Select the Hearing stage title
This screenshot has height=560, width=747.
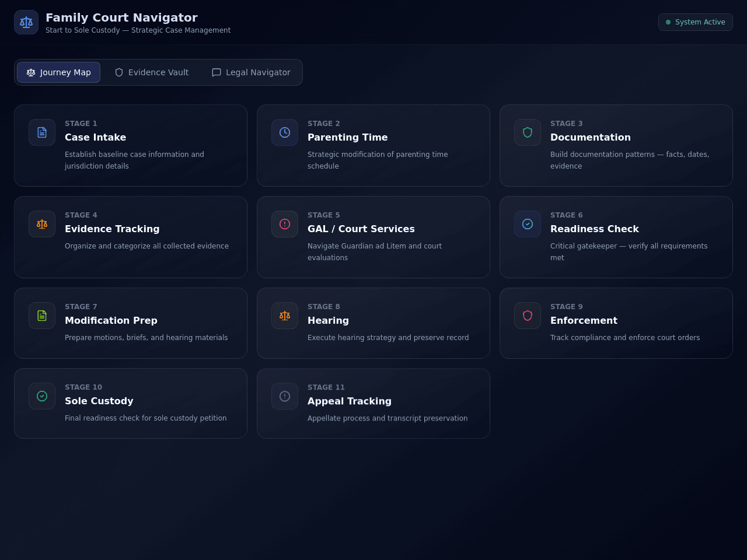[328, 320]
